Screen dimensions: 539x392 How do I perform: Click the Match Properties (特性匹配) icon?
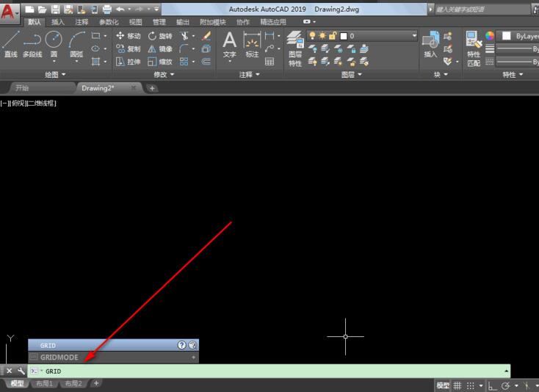click(x=474, y=48)
